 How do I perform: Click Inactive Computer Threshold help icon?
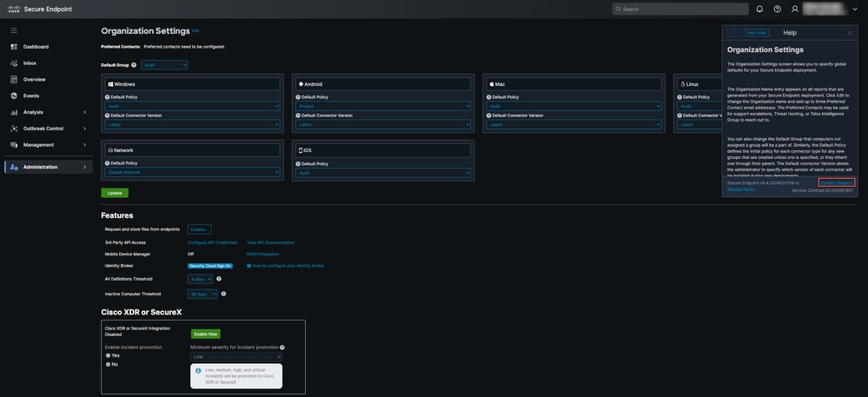click(x=223, y=294)
